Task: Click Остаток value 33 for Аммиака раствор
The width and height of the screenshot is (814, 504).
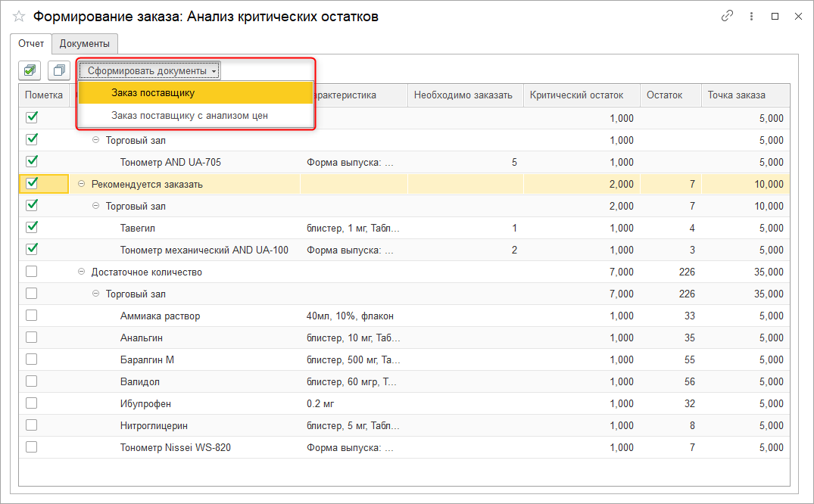Action: pos(689,316)
